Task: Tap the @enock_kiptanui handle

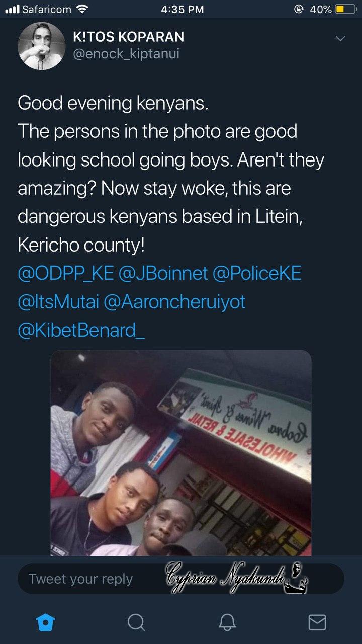Action: tap(126, 54)
